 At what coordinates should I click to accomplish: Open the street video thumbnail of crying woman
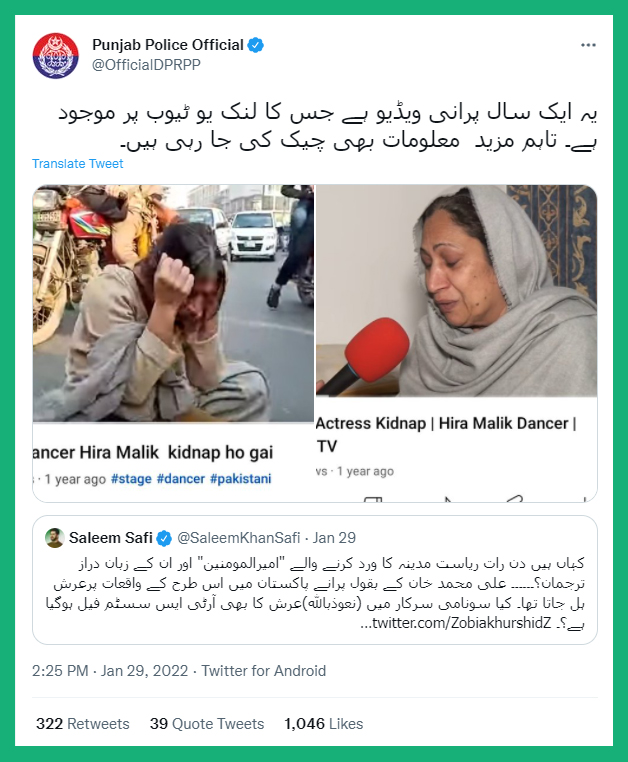click(174, 303)
